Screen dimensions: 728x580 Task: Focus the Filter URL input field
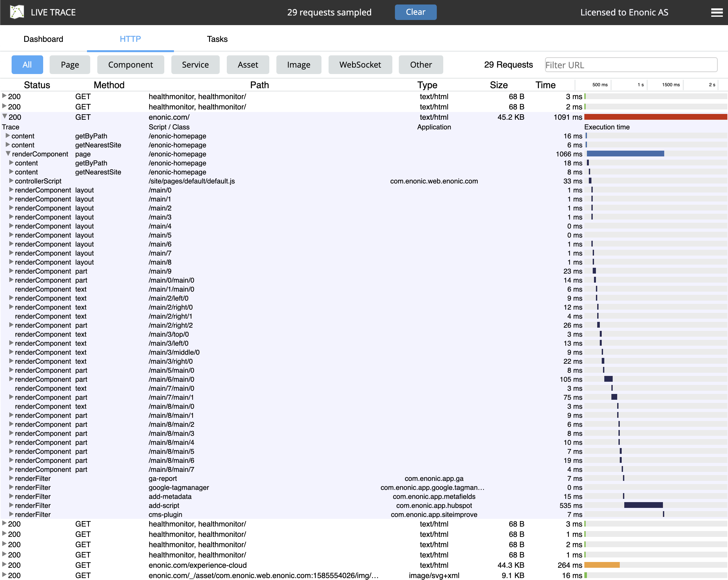pyautogui.click(x=631, y=65)
